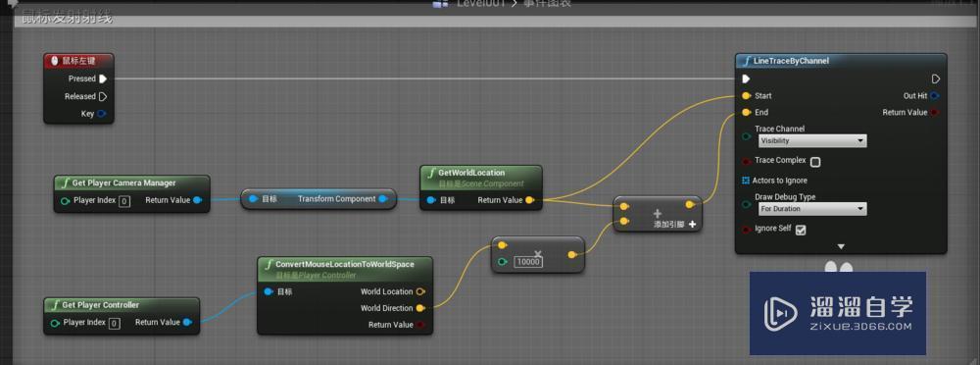The image size is (980, 365).
Task: Click the Pressed execution pin on the mouse event node
Action: click(103, 78)
